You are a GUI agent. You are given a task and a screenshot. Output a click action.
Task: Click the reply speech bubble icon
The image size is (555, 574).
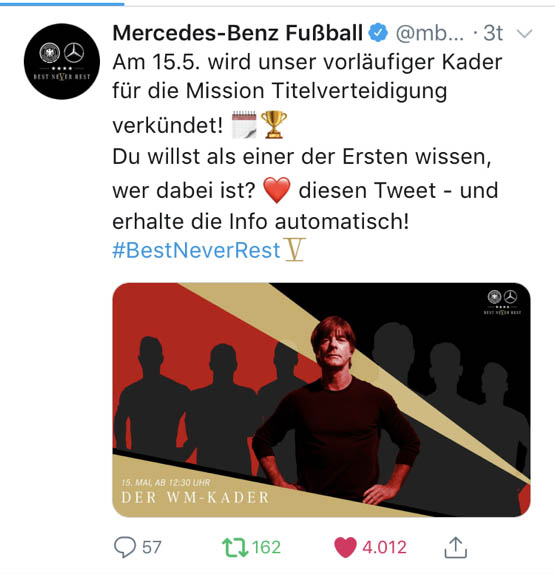point(125,547)
